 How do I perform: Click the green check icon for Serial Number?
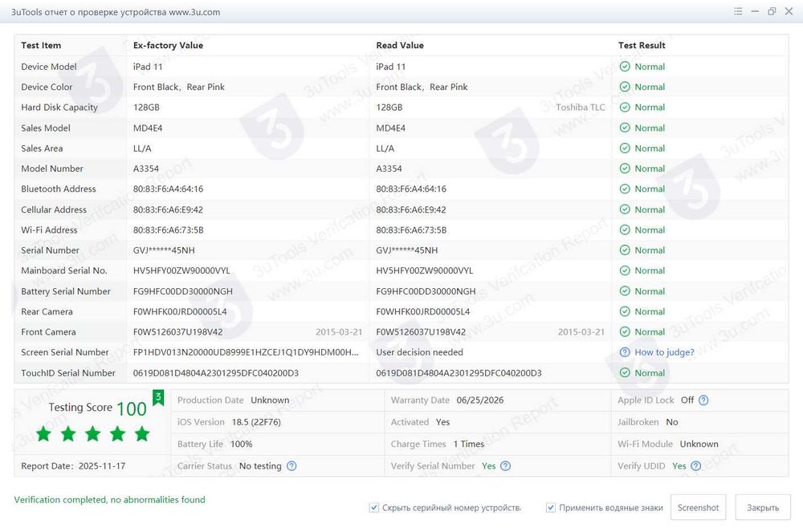tap(625, 250)
